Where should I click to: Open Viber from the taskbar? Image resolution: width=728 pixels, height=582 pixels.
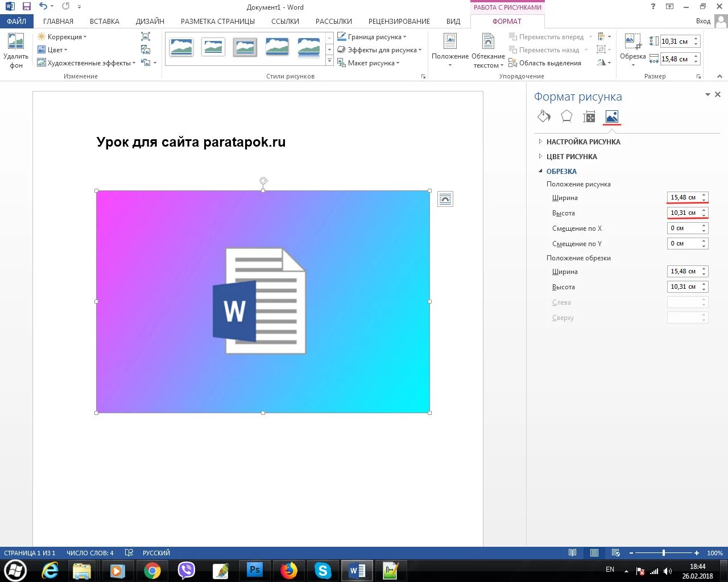[x=186, y=571]
